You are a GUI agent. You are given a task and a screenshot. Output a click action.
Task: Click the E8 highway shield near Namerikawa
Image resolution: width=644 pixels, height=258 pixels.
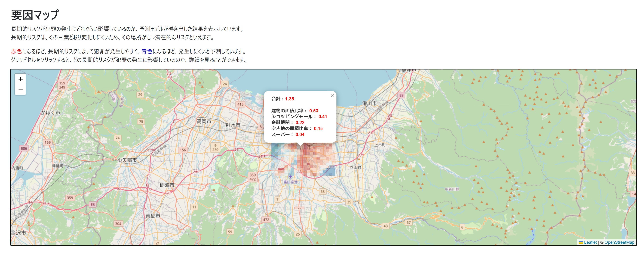click(x=401, y=95)
